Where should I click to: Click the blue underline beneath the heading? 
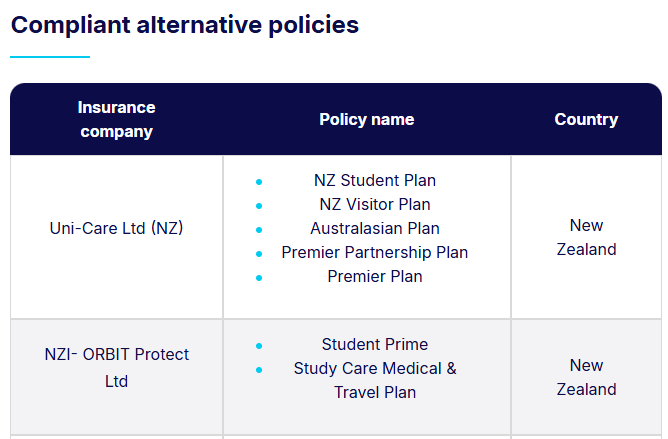50,57
